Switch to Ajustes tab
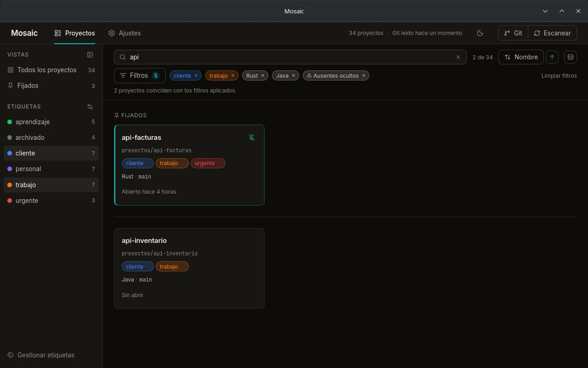This screenshot has width=588, height=368. [124, 33]
